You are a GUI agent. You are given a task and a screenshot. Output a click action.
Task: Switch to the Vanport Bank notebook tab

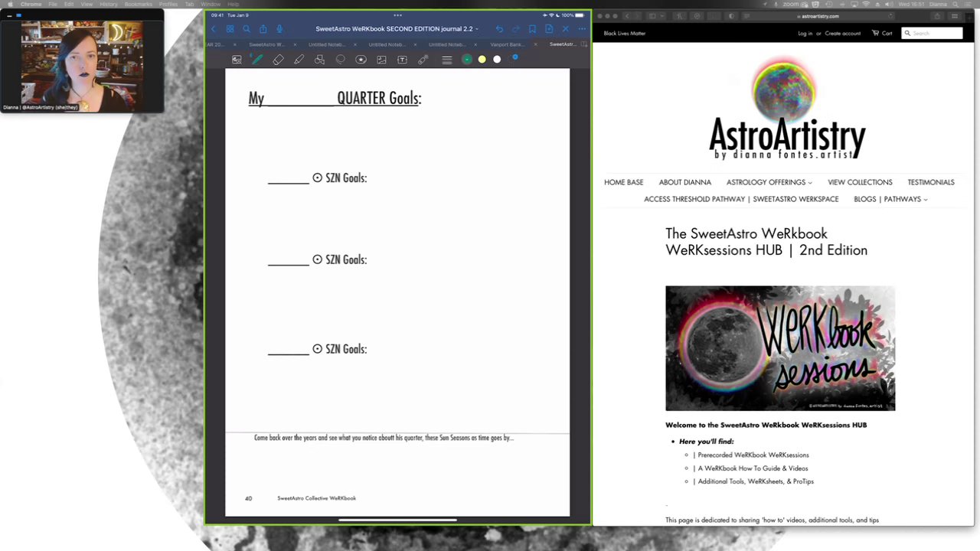pyautogui.click(x=506, y=44)
